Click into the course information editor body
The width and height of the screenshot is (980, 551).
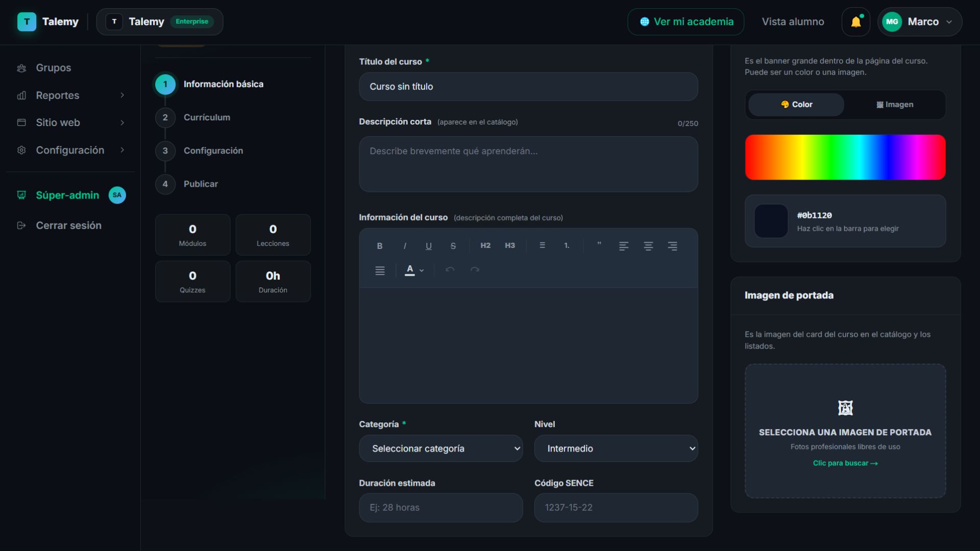[x=528, y=345]
